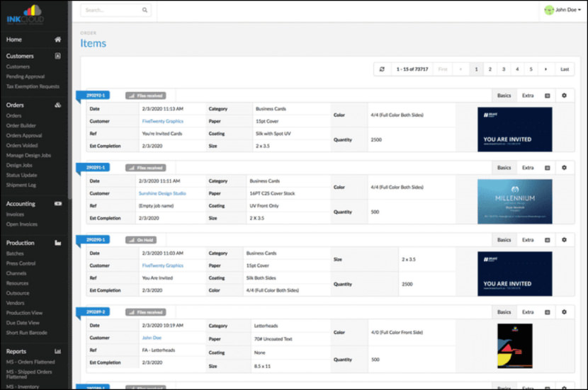Click the search magnifier icon

[x=145, y=11]
